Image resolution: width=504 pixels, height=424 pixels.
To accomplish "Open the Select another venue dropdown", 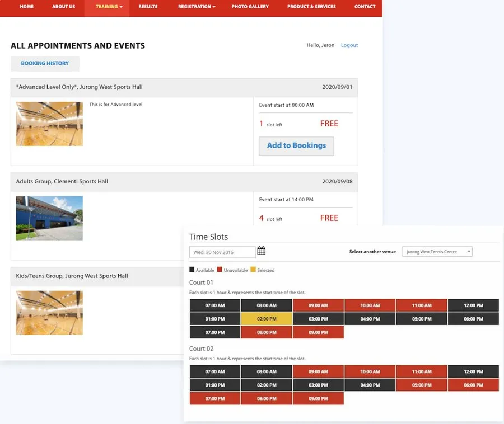I will [x=437, y=252].
